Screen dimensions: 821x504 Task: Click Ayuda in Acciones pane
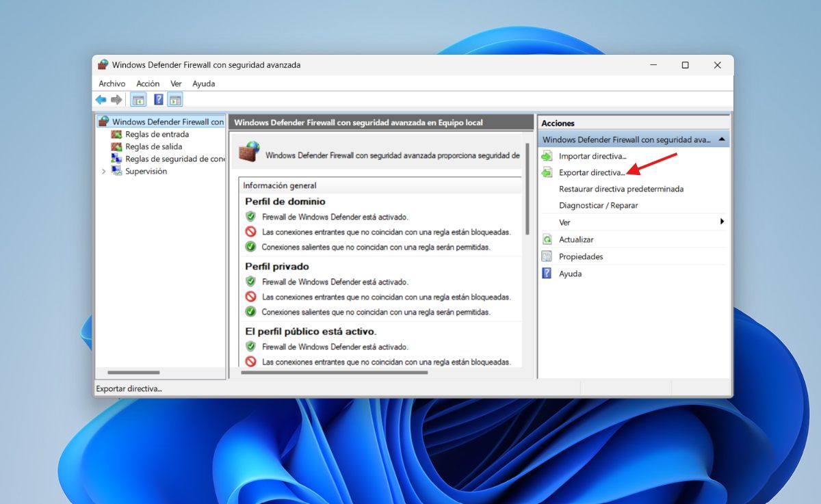click(x=570, y=274)
